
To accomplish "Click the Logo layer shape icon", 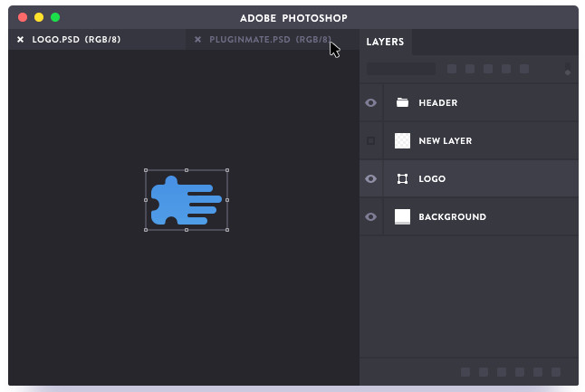I will [402, 178].
